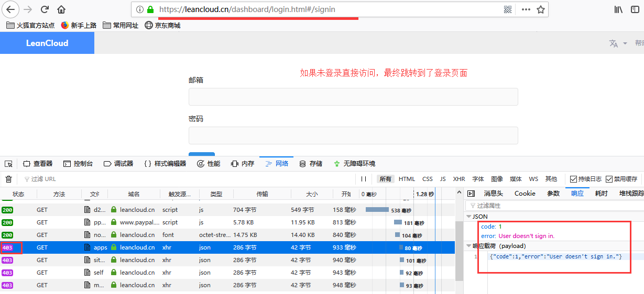Switch to the 控制台 console tab
The height and width of the screenshot is (294, 644).
click(x=78, y=164)
